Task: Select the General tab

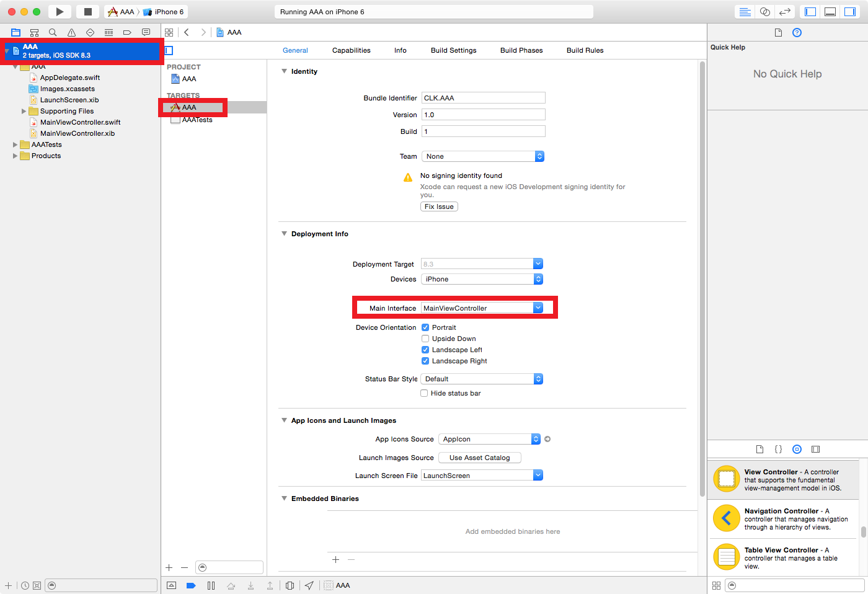Action: (x=295, y=50)
